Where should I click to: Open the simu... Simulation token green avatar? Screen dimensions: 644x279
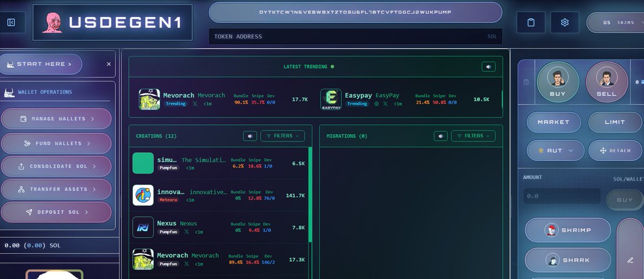tap(143, 163)
